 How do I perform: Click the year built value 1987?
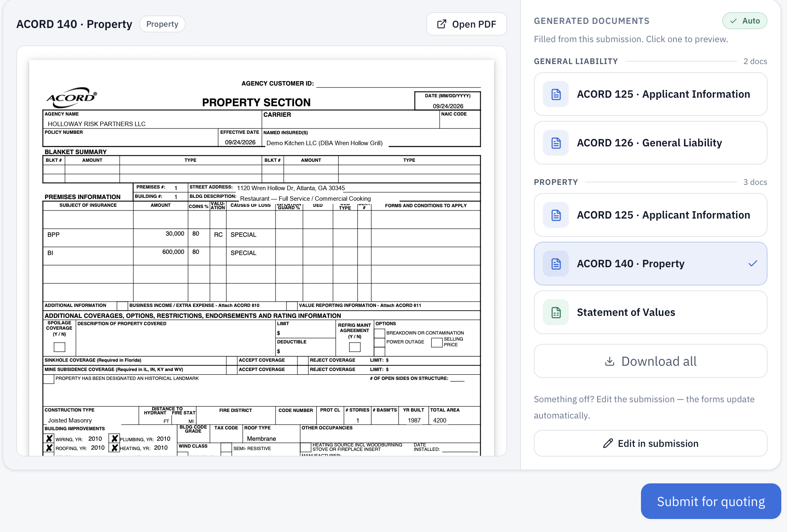414,420
